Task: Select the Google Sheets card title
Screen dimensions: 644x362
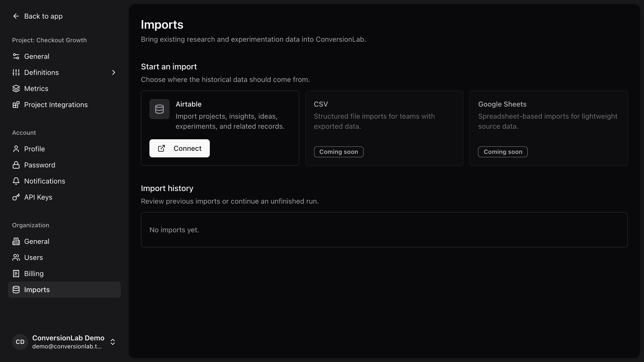Action: click(x=502, y=104)
